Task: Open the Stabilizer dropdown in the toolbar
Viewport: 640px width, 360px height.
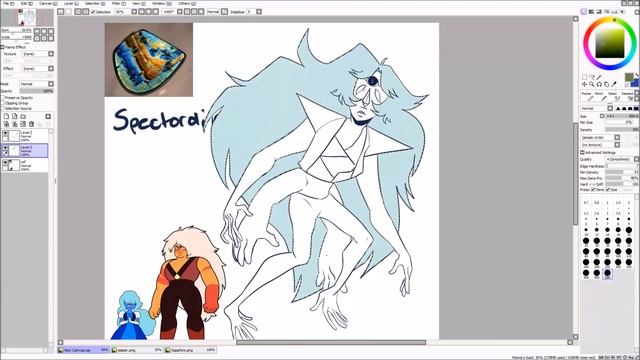Action: pyautogui.click(x=259, y=12)
